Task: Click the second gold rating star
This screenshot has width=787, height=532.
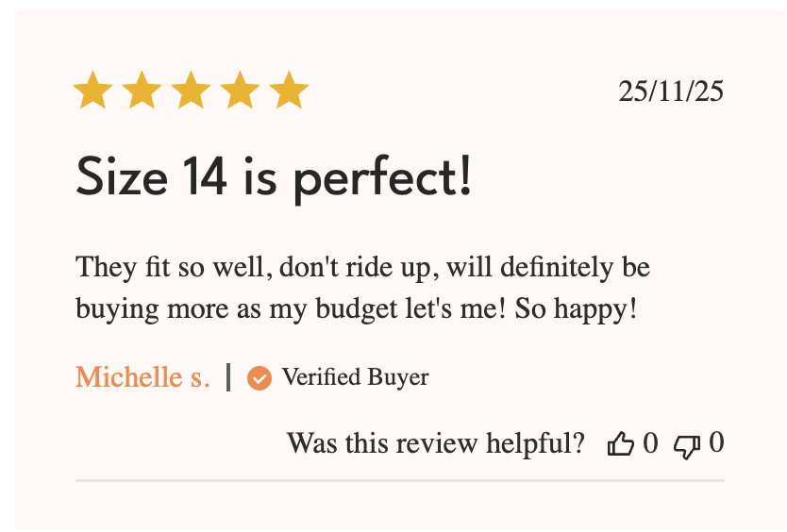Action: pyautogui.click(x=142, y=91)
